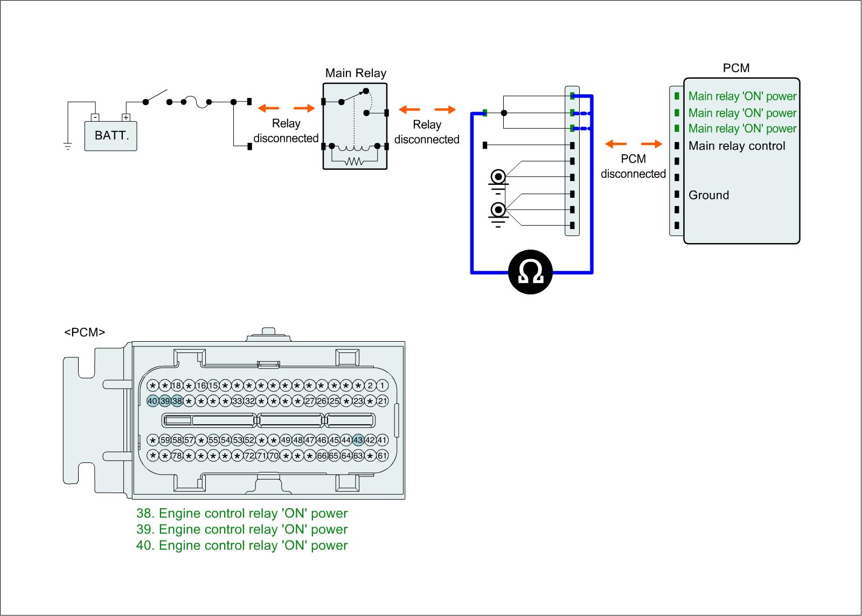Click the relay's movable switch contact arm
The height and width of the screenshot is (616, 862).
[353, 96]
